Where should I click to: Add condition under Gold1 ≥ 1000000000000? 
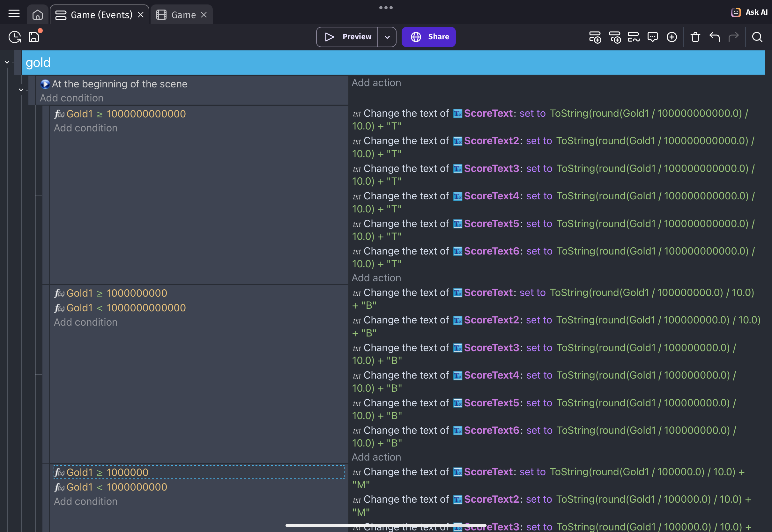point(86,128)
